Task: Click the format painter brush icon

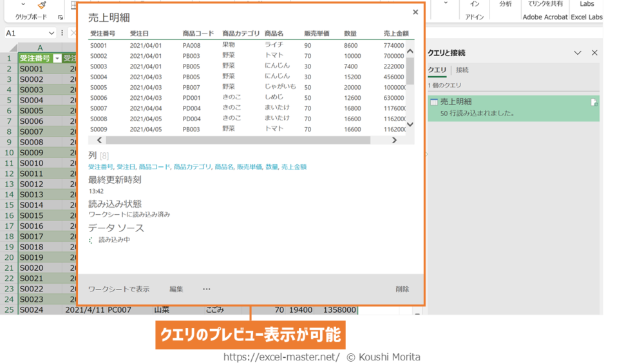Action: [42, 5]
